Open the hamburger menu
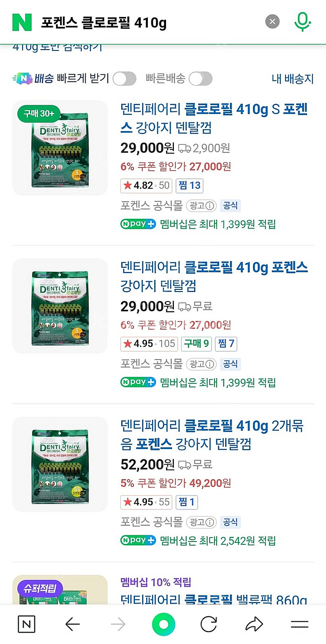 (x=299, y=625)
